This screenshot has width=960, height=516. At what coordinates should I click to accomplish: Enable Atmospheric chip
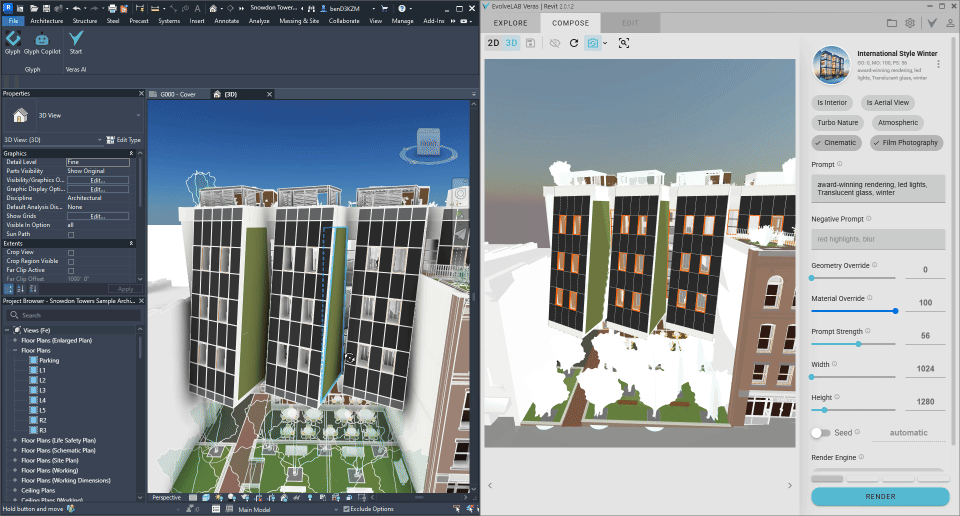898,122
